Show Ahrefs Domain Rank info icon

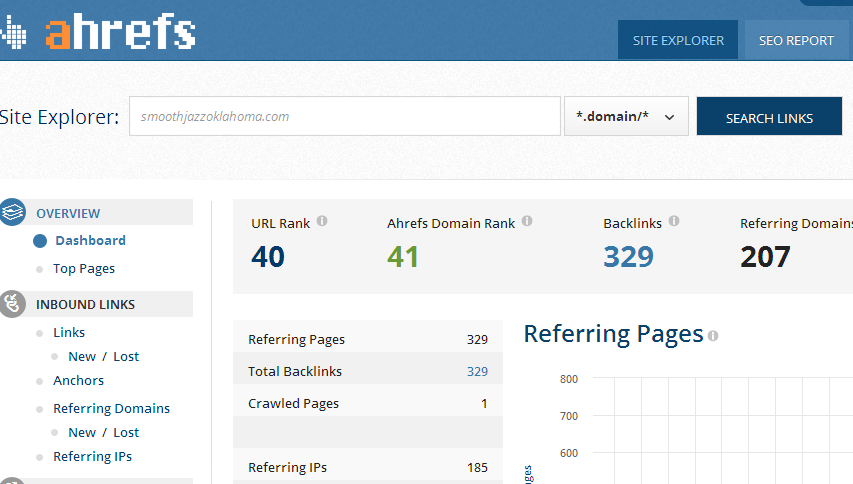tap(527, 221)
